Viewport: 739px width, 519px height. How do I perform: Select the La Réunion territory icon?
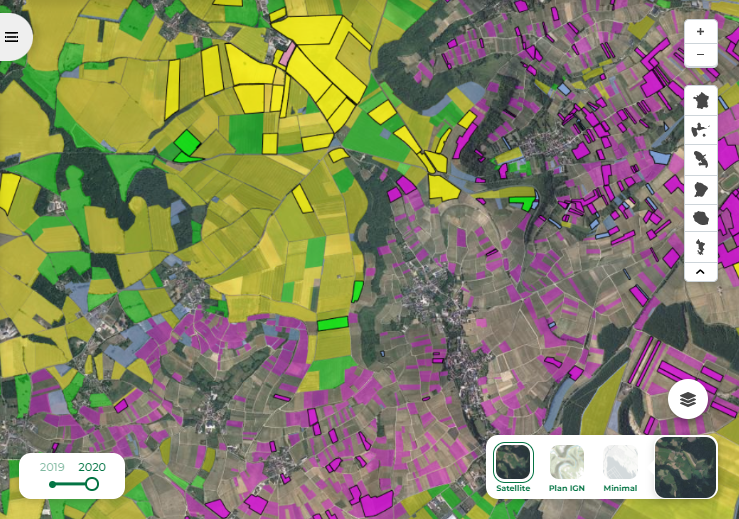(700, 217)
